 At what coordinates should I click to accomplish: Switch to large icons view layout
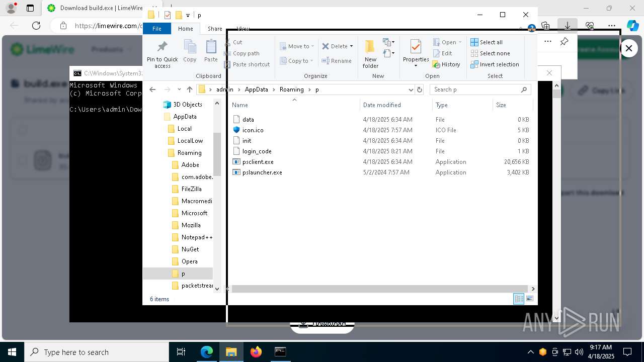[529, 299]
